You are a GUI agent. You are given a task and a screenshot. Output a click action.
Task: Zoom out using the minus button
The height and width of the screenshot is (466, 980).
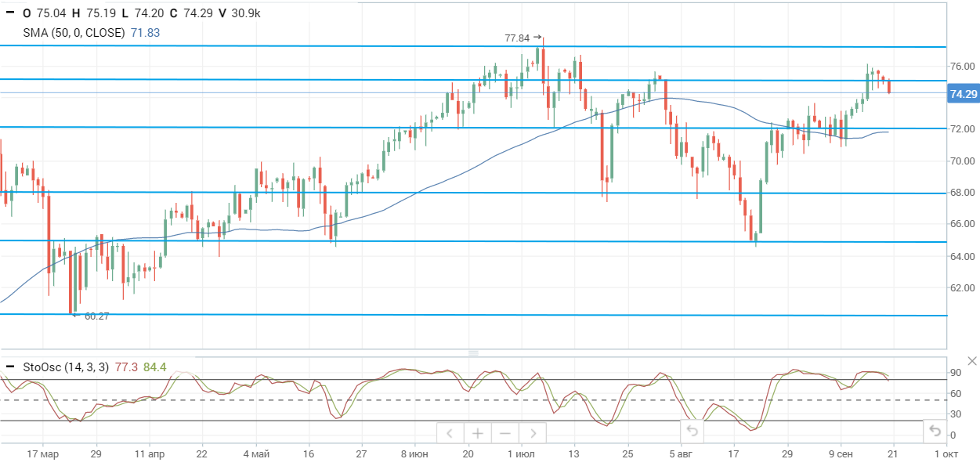tap(505, 433)
